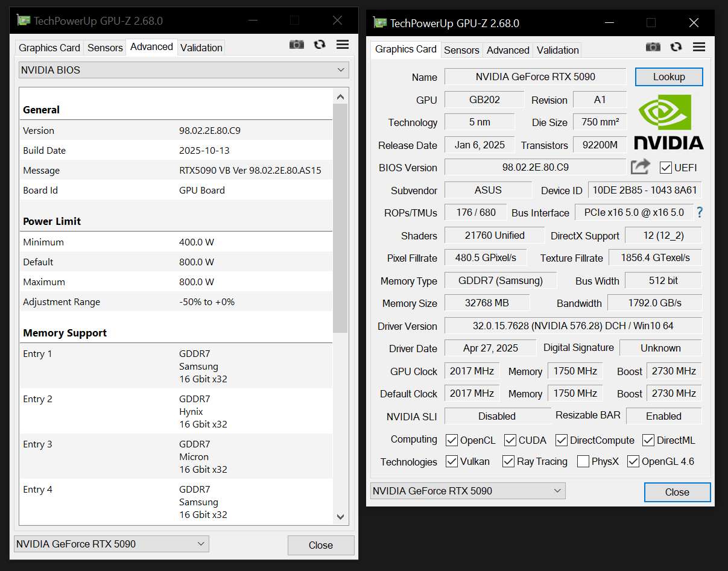The image size is (728, 571).
Task: Click GPU-Z app icon in right window title bar
Action: 380,23
